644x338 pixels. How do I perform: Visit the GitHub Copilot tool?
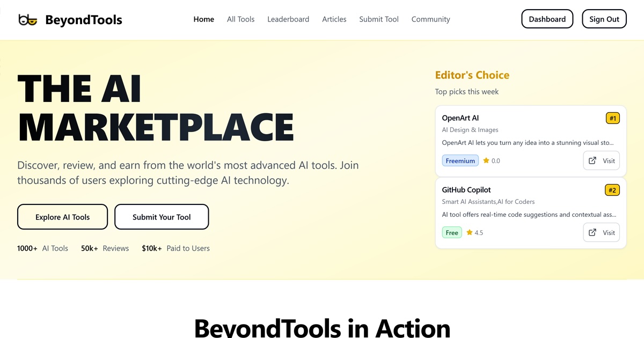coord(601,232)
